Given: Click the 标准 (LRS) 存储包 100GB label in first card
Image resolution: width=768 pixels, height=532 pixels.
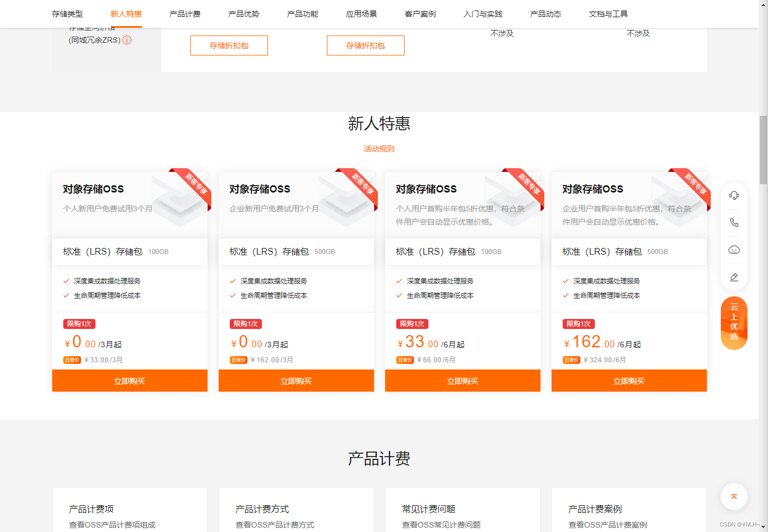Looking at the screenshot, I should point(115,252).
